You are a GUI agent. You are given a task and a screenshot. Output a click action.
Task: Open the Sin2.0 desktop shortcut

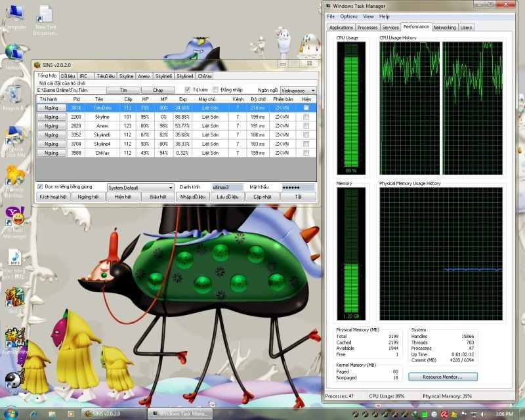pos(14,300)
